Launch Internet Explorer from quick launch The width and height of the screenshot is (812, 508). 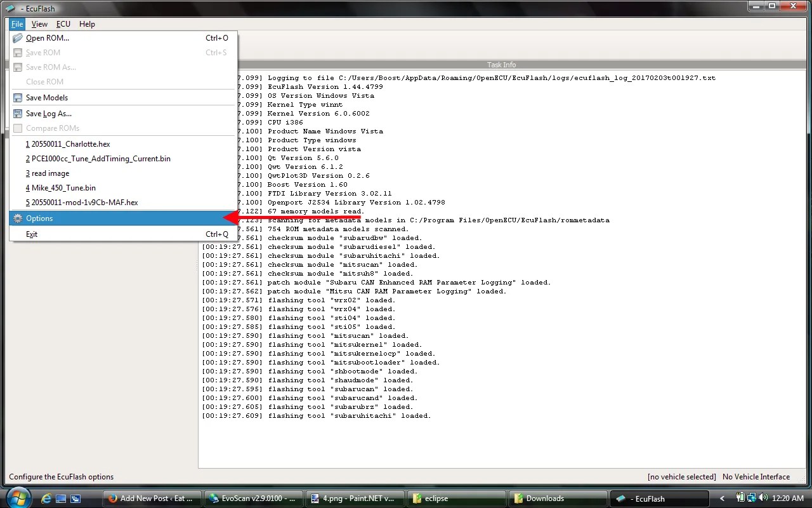tap(46, 498)
